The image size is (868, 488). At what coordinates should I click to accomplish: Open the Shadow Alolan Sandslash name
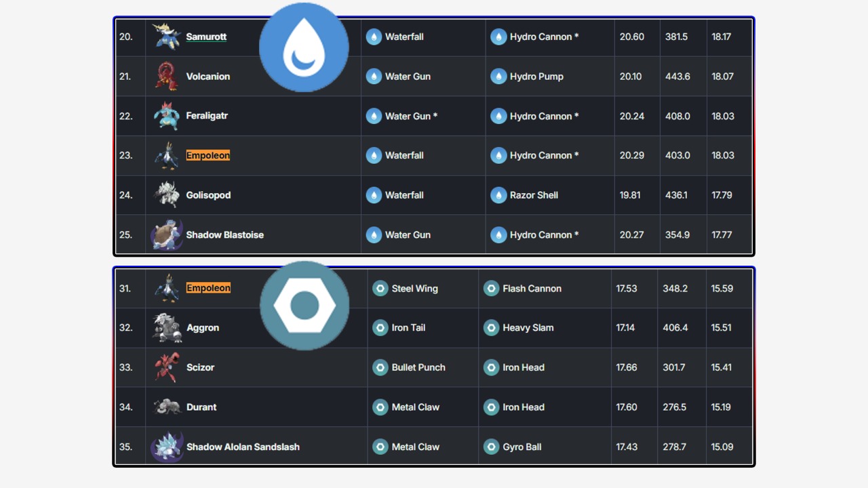coord(243,447)
